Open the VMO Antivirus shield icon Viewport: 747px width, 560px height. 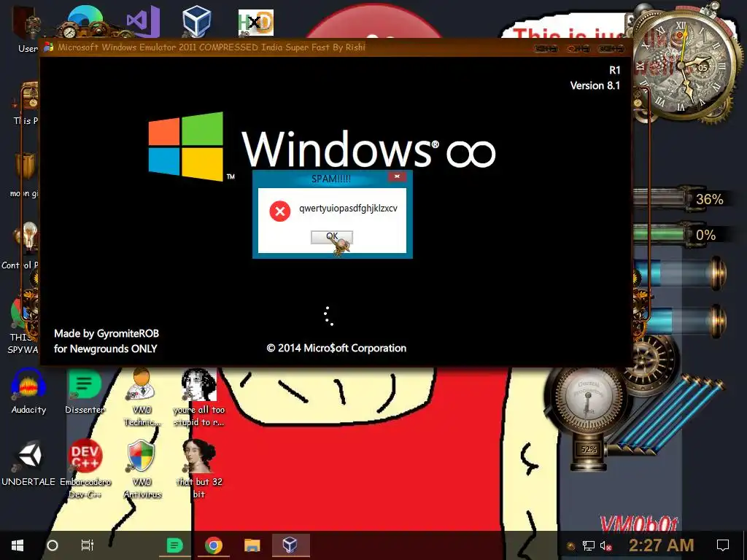142,469
